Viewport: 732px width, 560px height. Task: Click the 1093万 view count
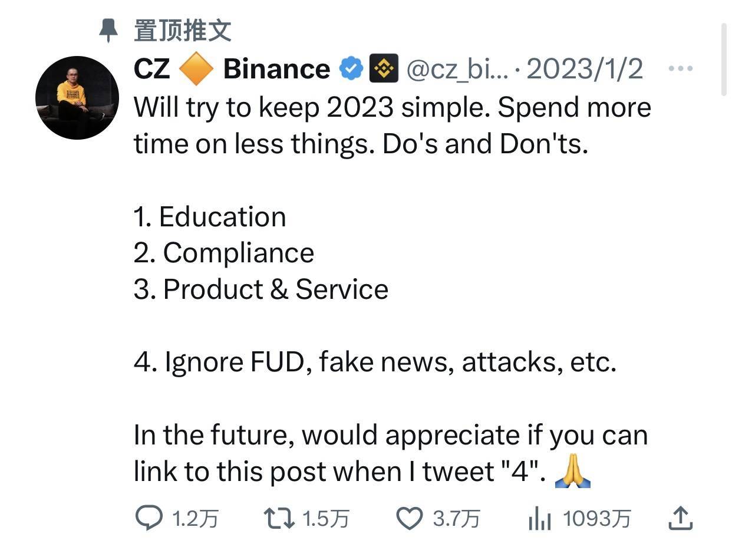[596, 519]
